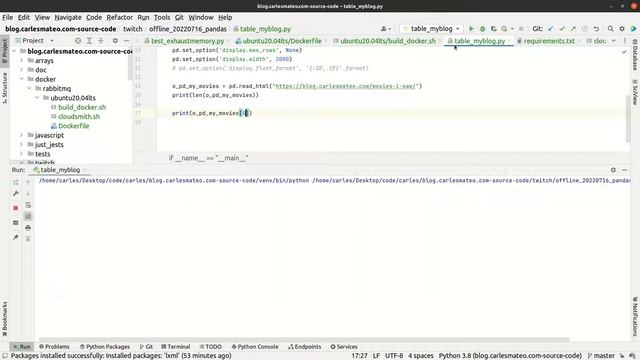Open Project panel options gear
640x360 pixels.
115,41
